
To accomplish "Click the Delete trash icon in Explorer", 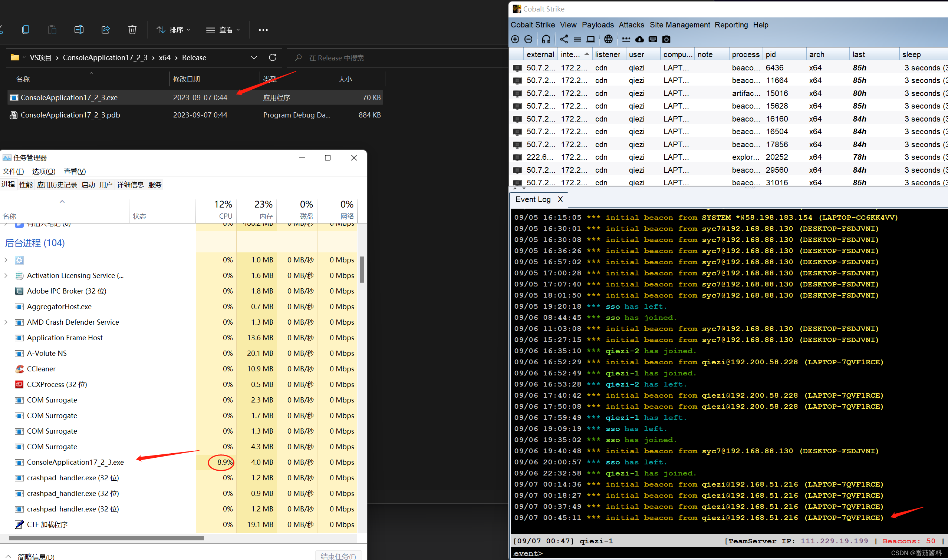I will pos(132,30).
